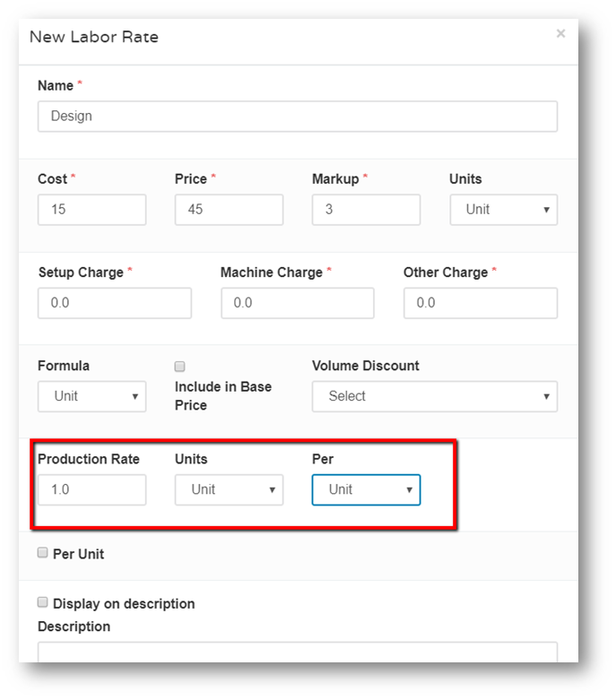The width and height of the screenshot is (616, 700).
Task: Open the Per dropdown
Action: point(367,489)
